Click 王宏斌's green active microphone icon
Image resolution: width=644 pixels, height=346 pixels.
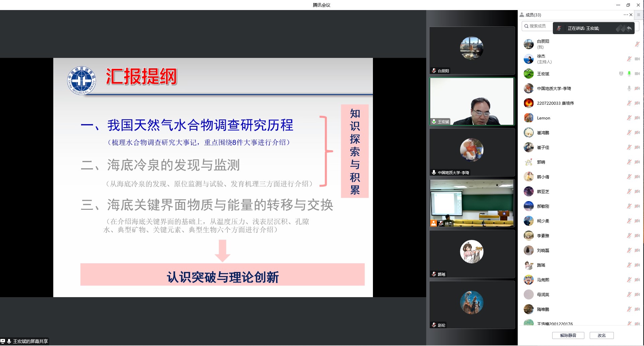pyautogui.click(x=629, y=74)
